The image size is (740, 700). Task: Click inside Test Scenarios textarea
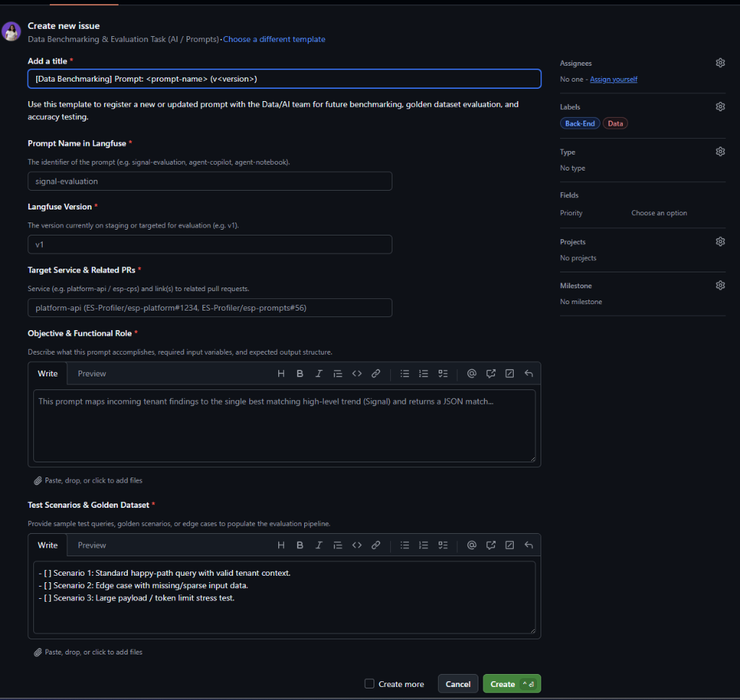pyautogui.click(x=284, y=597)
